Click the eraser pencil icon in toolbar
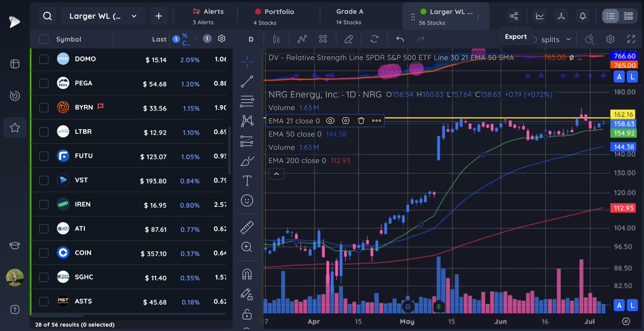 (349, 39)
